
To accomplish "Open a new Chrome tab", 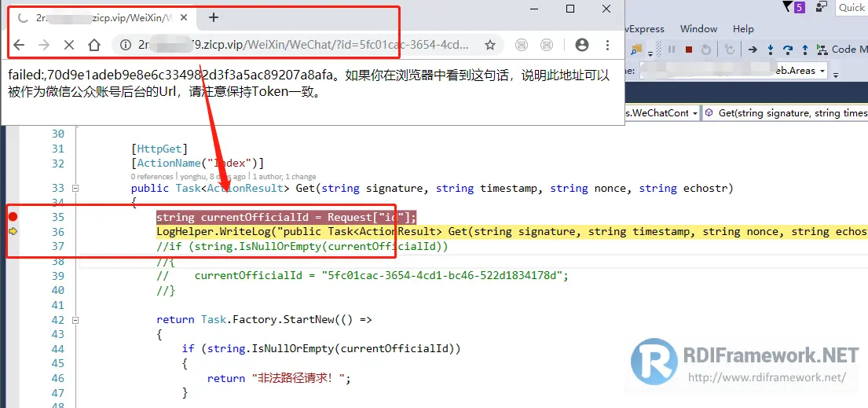I will pyautogui.click(x=214, y=18).
